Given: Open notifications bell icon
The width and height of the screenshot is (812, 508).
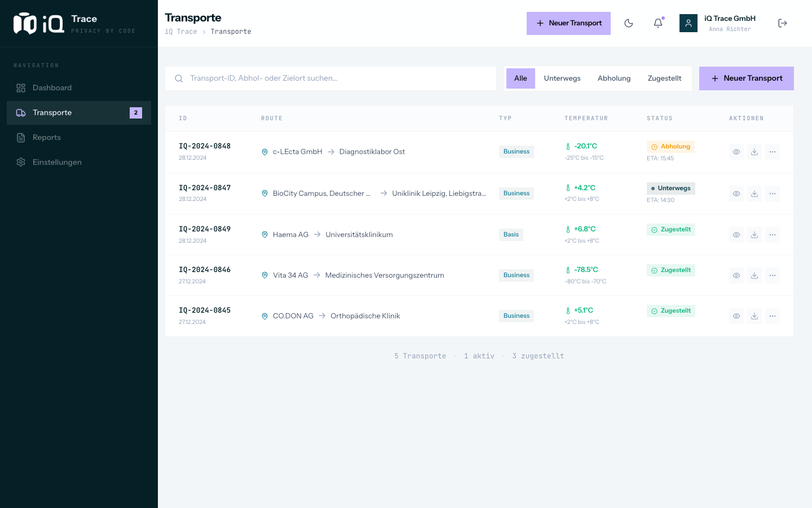Looking at the screenshot, I should 658,23.
